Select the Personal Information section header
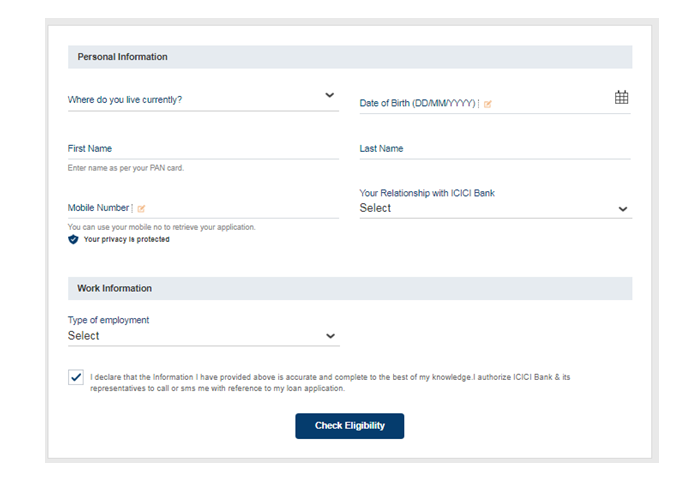The height and width of the screenshot is (482, 685). click(123, 57)
